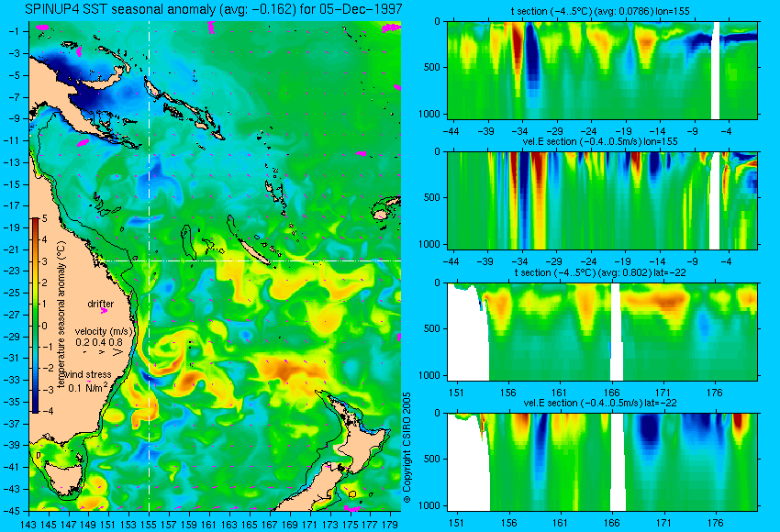This screenshot has height=532, width=780.
Task: Click the 'velocity (m/s)' legend label
Action: tap(104, 331)
